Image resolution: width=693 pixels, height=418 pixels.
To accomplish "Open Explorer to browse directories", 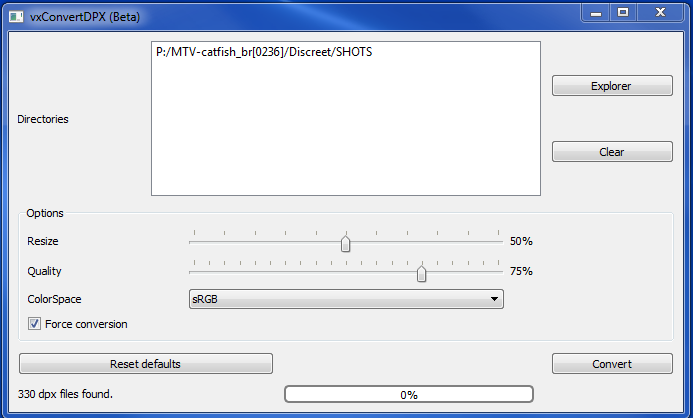I will click(612, 86).
